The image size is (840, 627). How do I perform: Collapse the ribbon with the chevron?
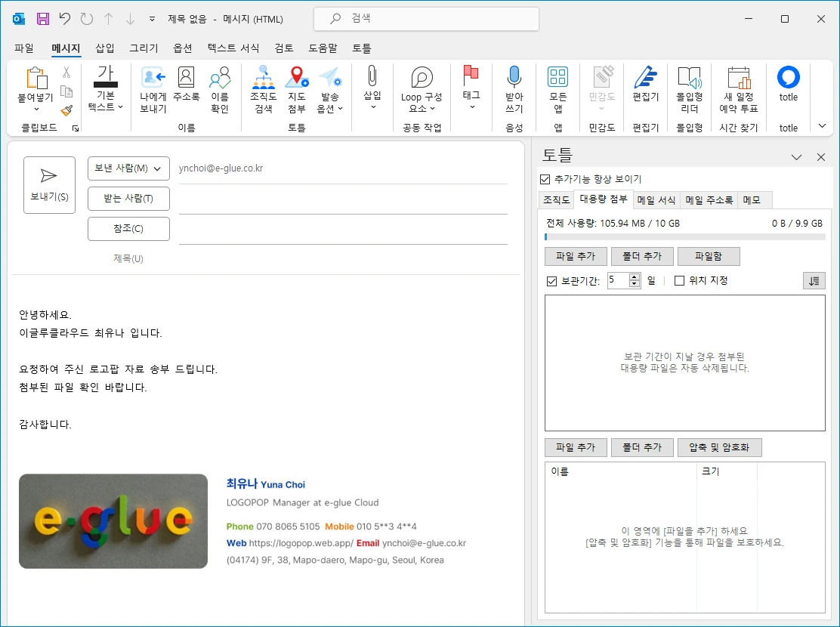tap(823, 126)
